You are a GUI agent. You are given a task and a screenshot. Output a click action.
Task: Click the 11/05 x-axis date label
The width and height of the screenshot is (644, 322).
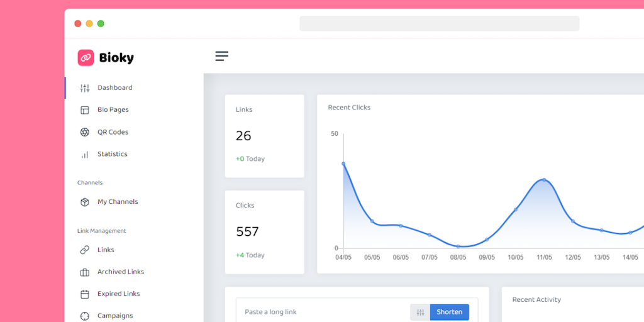544,257
